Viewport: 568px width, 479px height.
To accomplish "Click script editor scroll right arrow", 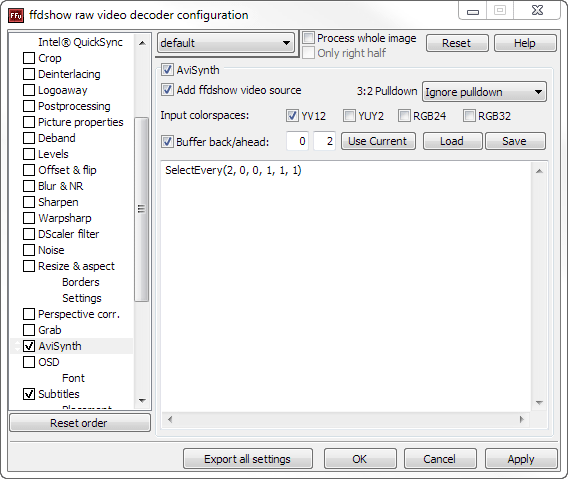I will [522, 420].
